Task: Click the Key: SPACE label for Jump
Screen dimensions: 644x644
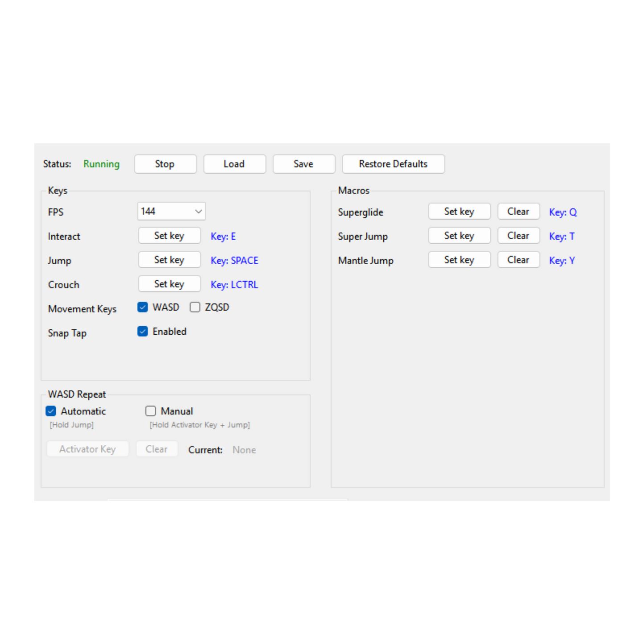Action: (x=234, y=260)
